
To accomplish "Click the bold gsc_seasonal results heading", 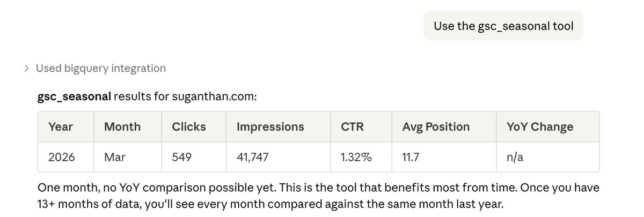I will click(x=74, y=97).
